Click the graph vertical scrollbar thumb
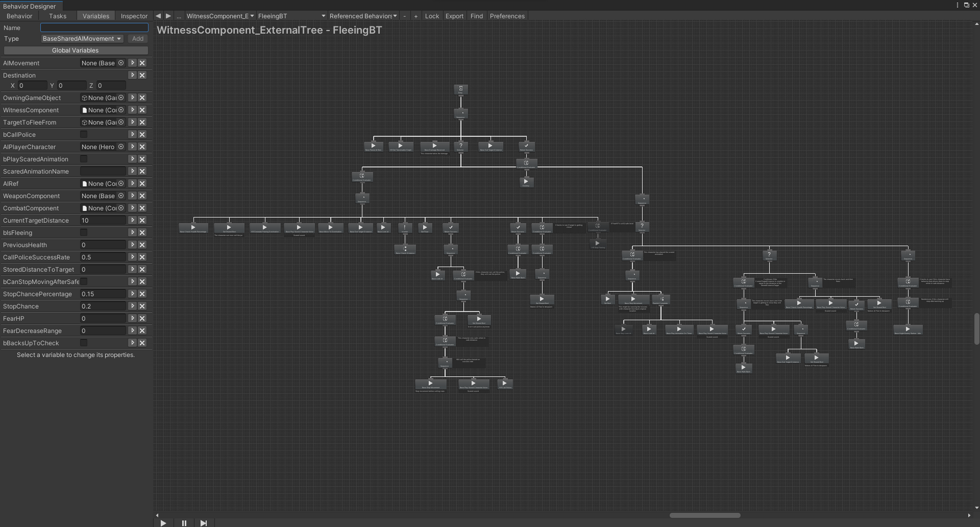 976,329
